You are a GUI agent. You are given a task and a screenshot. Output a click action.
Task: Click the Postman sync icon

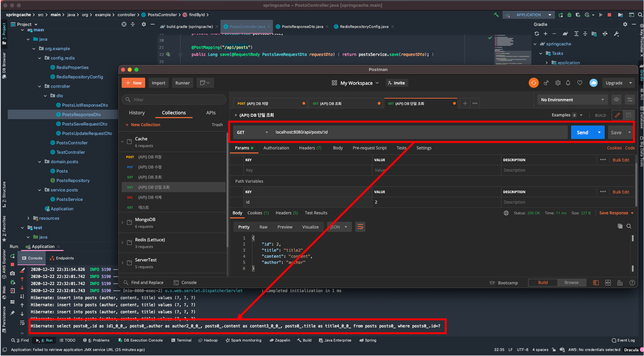pyautogui.click(x=533, y=83)
